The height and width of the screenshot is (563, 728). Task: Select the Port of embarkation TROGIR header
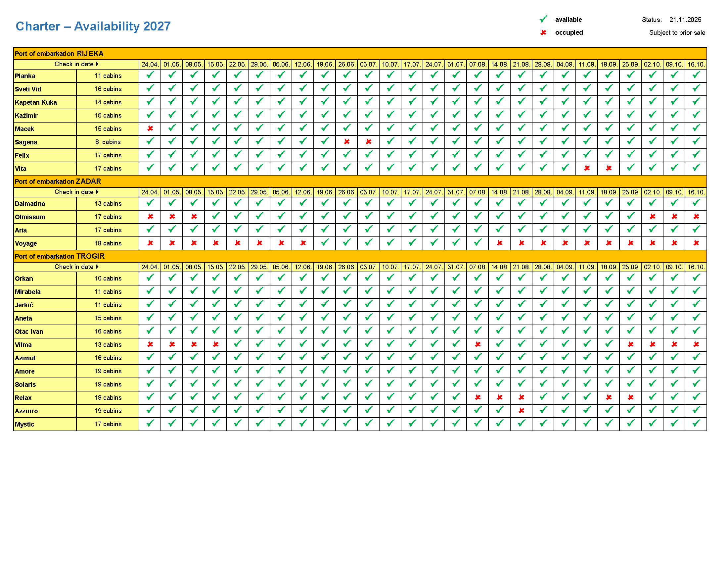60,256
